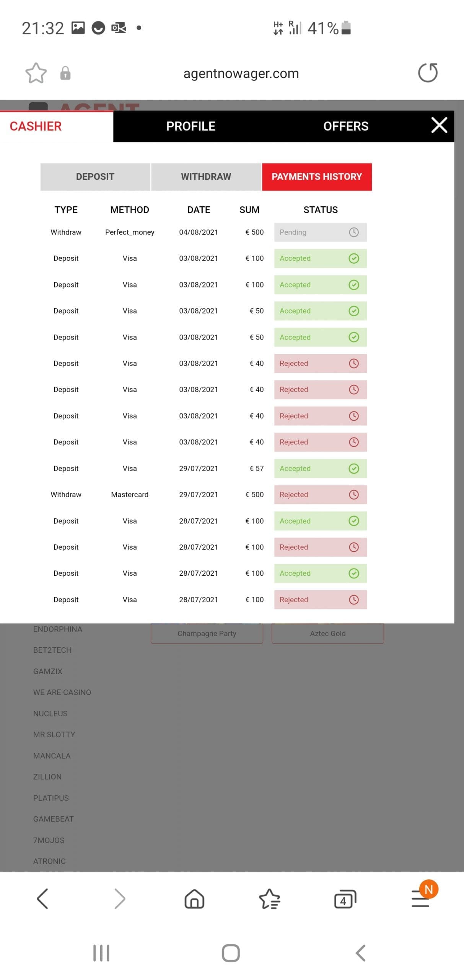Tap the agentnowager.com address field
Image resolution: width=464 pixels, height=980 pixels.
(241, 73)
